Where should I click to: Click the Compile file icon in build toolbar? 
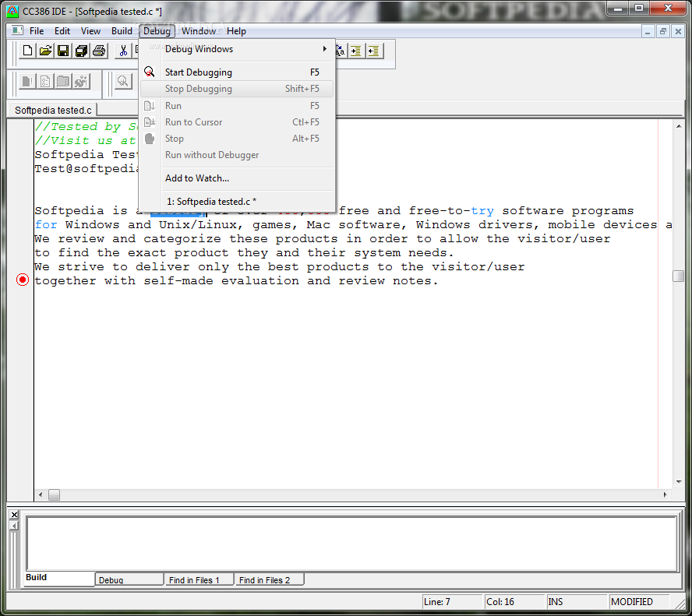coord(27,81)
